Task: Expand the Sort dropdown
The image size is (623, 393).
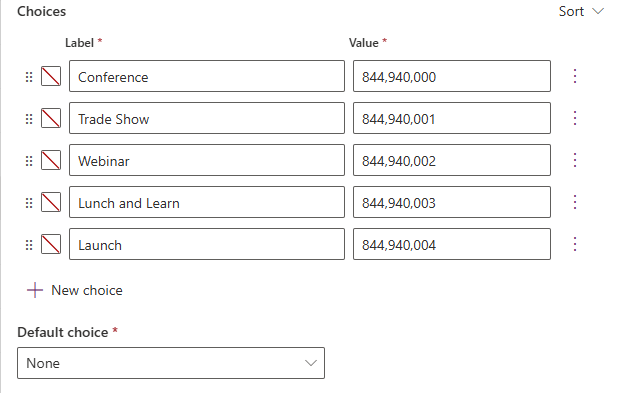Action: point(581,12)
